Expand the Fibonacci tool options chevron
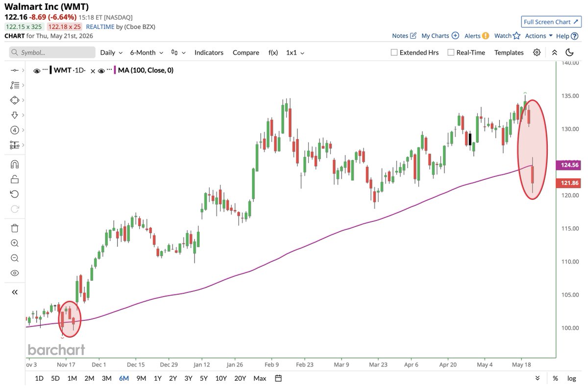The height and width of the screenshot is (390, 588). tap(23, 85)
